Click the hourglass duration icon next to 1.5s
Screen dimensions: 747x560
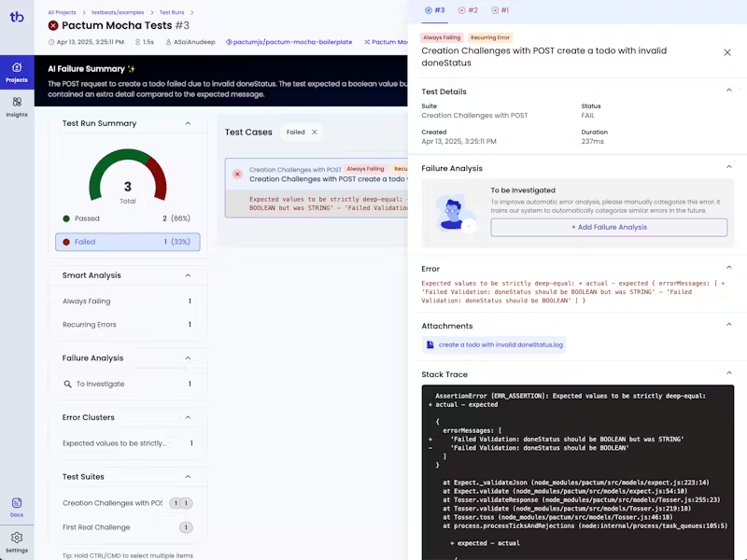pos(137,42)
